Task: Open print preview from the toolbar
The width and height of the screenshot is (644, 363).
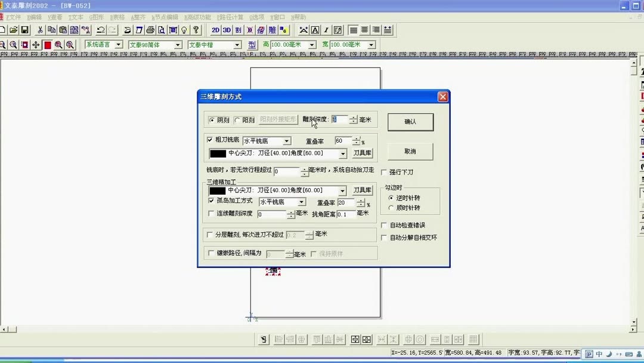Action: pos(161,30)
